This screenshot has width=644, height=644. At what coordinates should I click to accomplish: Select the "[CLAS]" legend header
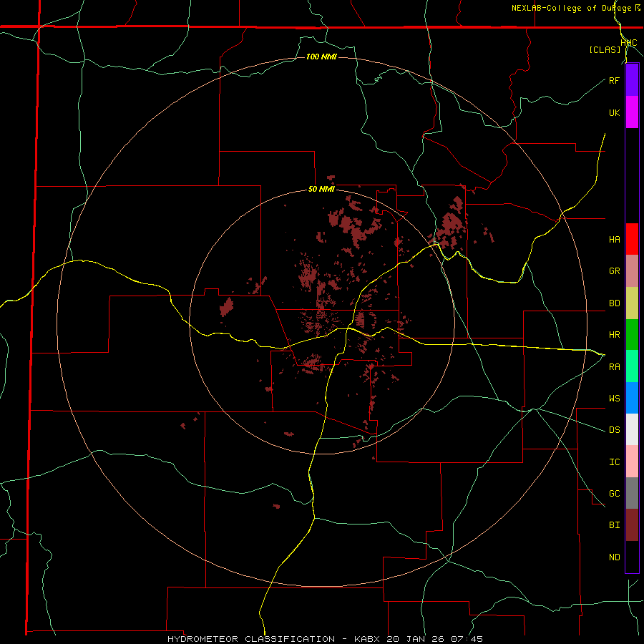[605, 49]
